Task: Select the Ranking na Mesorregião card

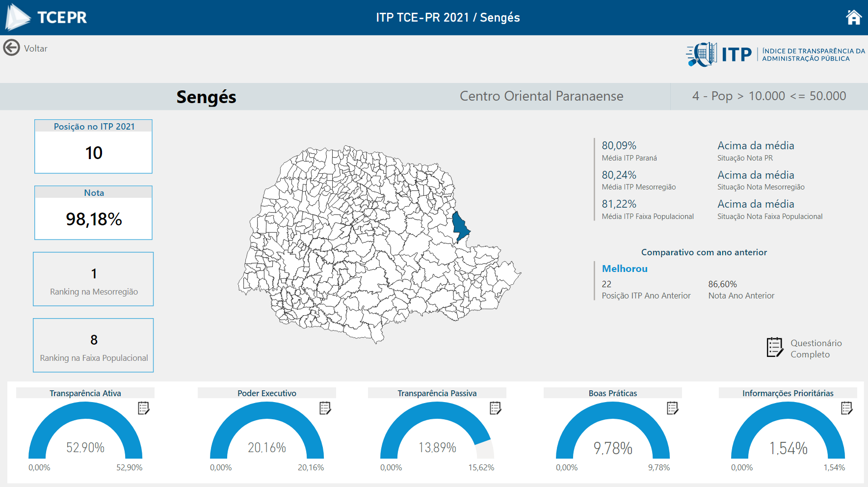Action: point(93,279)
